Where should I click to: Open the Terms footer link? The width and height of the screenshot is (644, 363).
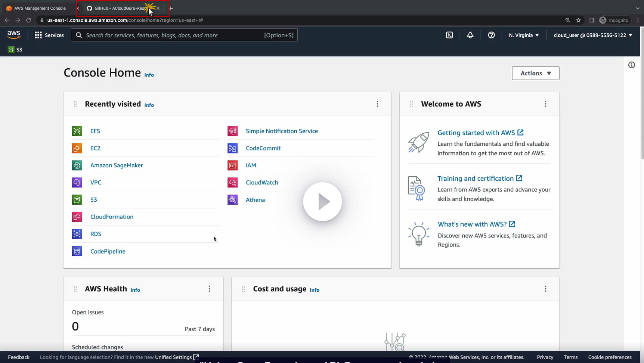pyautogui.click(x=571, y=357)
